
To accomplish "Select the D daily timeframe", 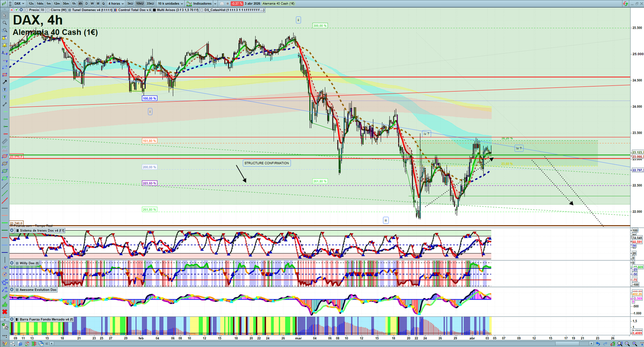I will [x=87, y=4].
